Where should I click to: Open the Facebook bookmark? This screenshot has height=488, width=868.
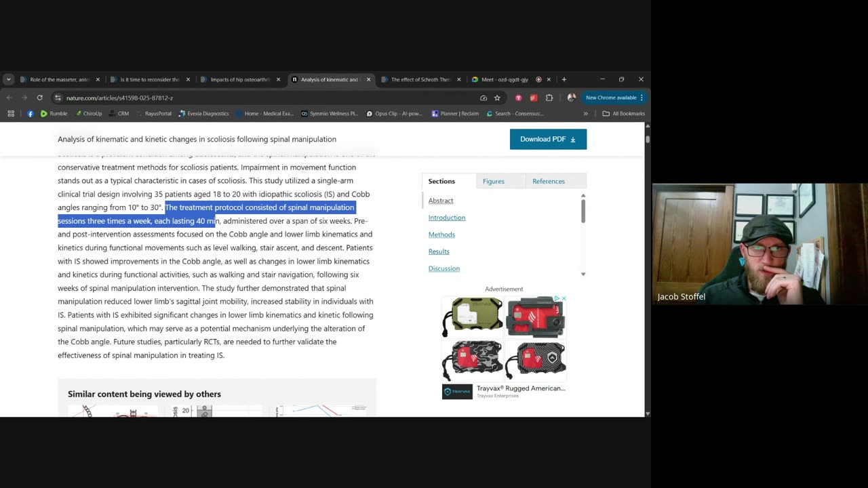tap(31, 113)
